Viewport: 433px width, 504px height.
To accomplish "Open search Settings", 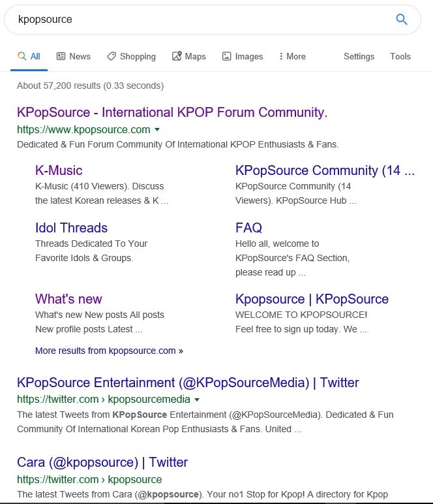I will 359,56.
